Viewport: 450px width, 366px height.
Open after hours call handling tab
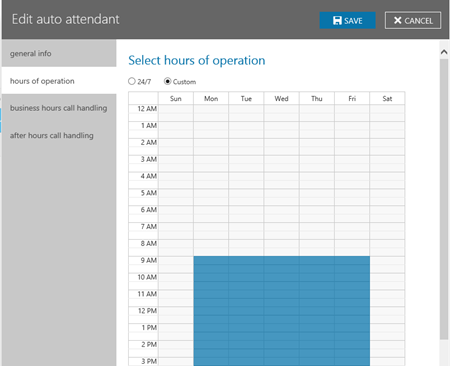pos(59,135)
